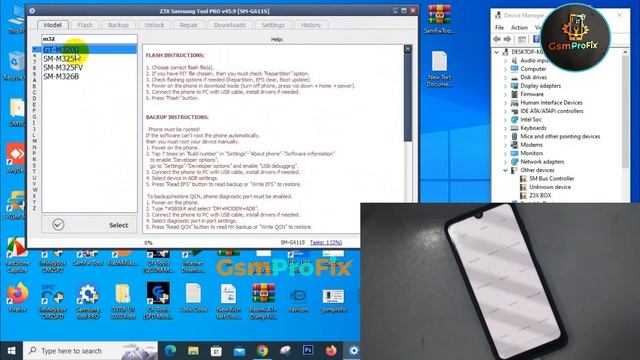
Task: Open Microsoft Store from the taskbar
Action: pos(216,351)
